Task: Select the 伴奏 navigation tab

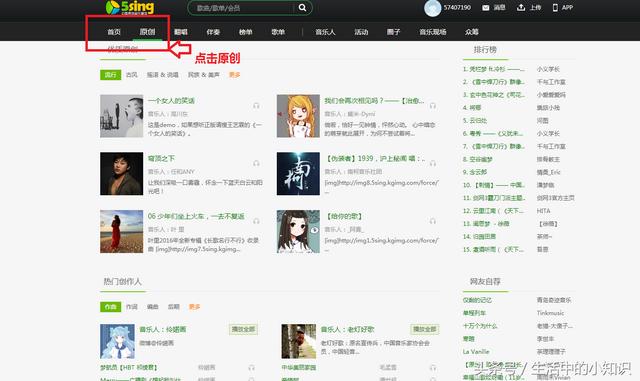Action: click(213, 32)
